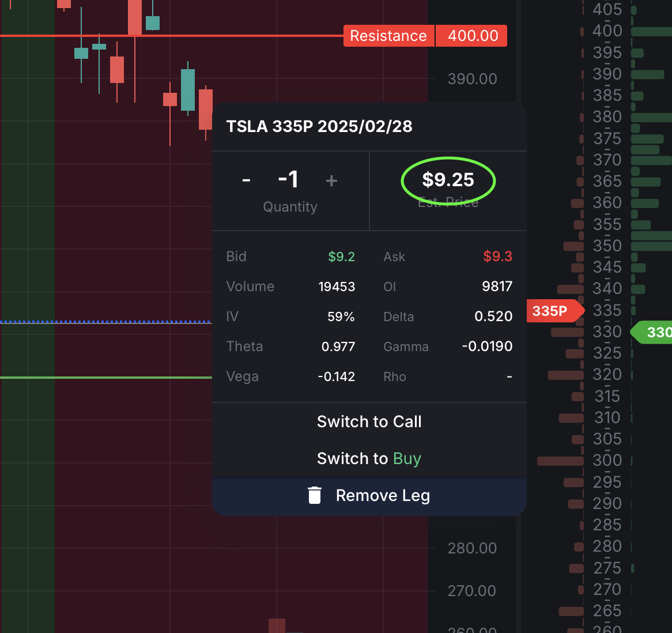Click the TSLA 335P 2025/02/28 title
Image resolution: width=672 pixels, height=633 pixels.
coord(319,126)
